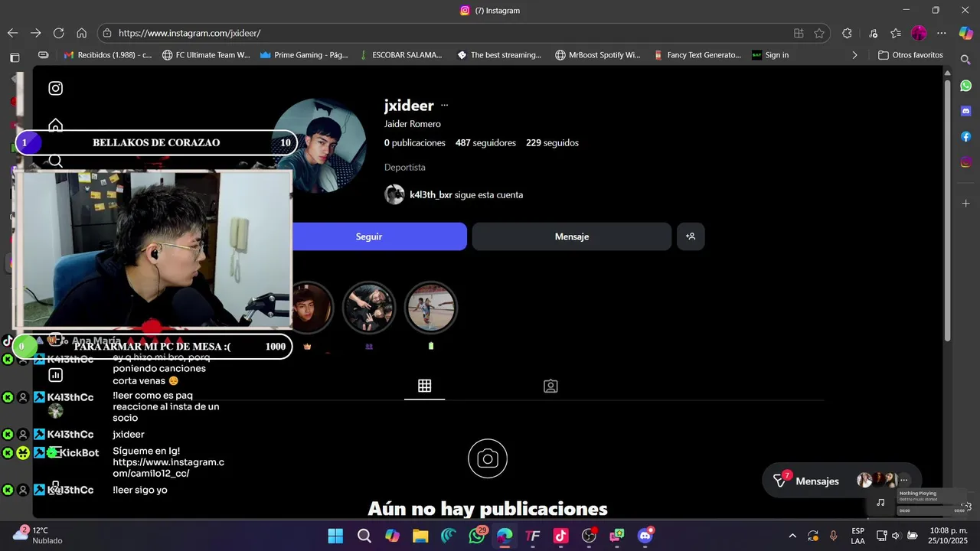Follow jxideer with the Seguir button
Image resolution: width=980 pixels, height=551 pixels.
369,236
